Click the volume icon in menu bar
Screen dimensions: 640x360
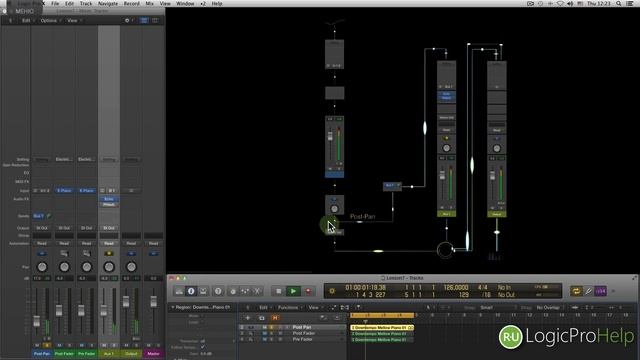click(x=569, y=3)
